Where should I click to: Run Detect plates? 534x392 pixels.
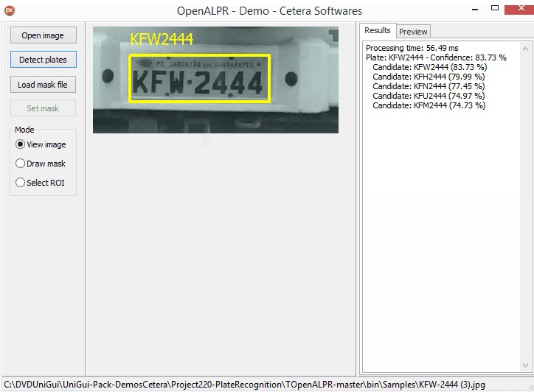44,60
